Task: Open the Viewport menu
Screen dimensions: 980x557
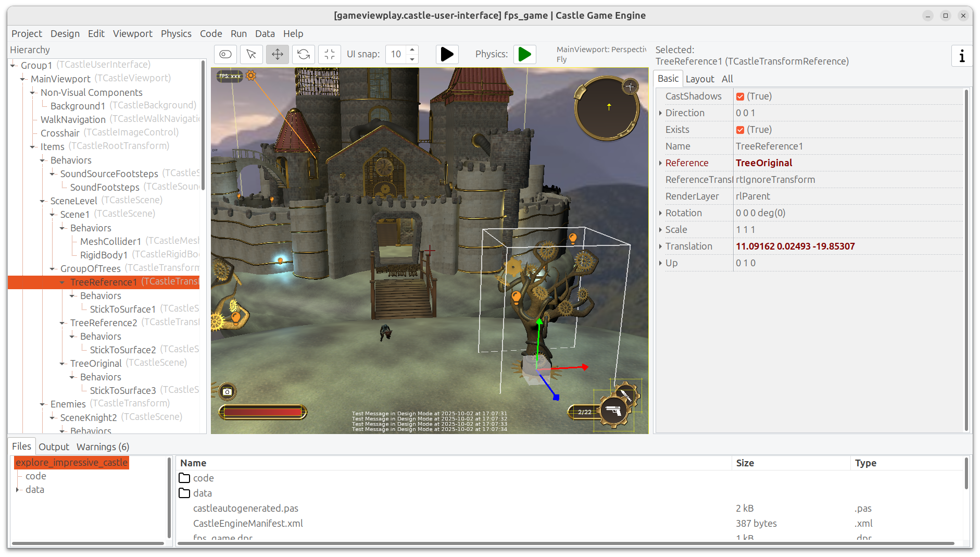Action: 132,33
